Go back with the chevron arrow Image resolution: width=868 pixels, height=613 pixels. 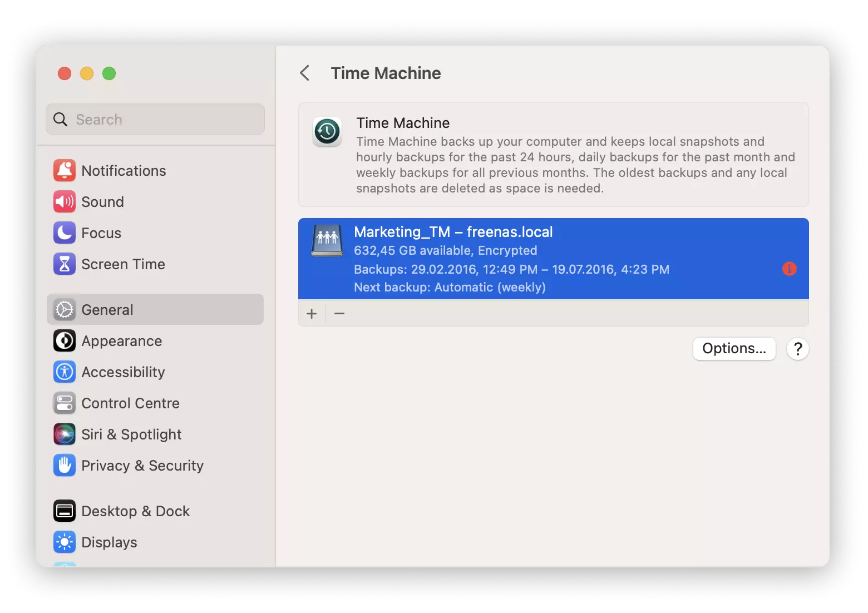(304, 73)
